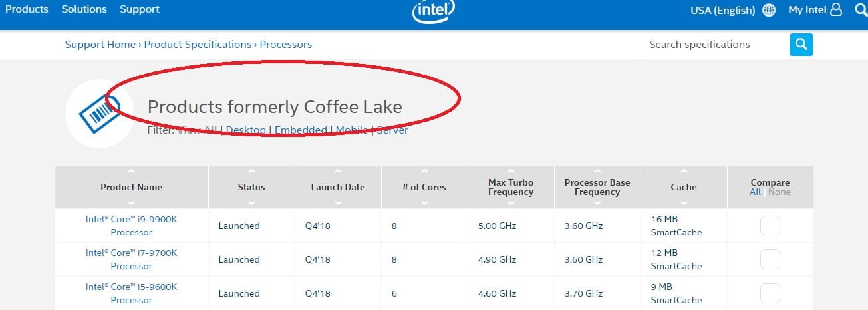Click the My Intel user icon

(x=836, y=10)
